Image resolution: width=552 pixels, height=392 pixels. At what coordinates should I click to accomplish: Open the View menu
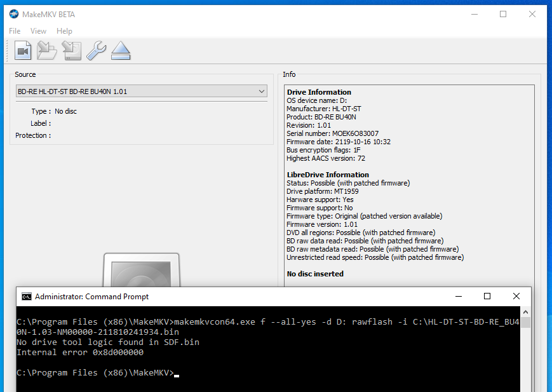(38, 31)
